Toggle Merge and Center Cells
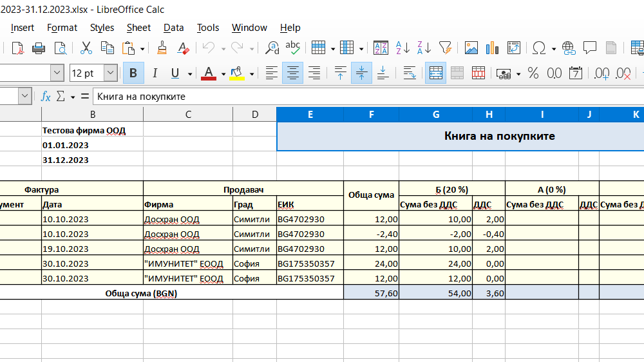 [x=436, y=73]
